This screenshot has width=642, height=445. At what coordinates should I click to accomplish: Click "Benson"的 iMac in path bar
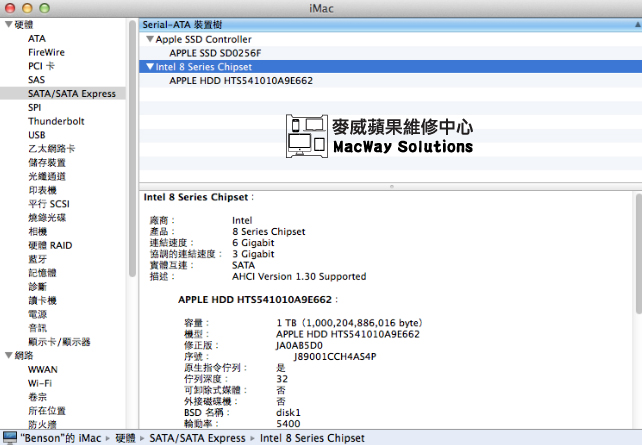[x=61, y=438]
